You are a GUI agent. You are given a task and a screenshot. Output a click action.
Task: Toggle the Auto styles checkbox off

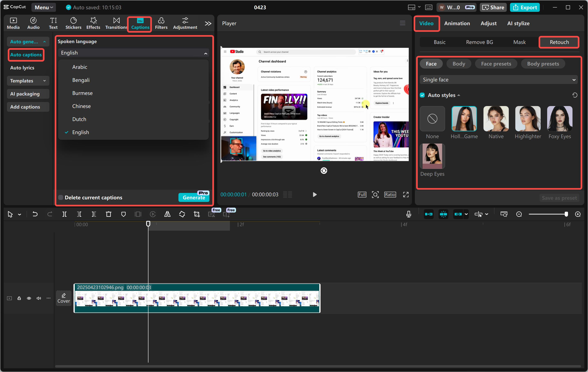422,95
